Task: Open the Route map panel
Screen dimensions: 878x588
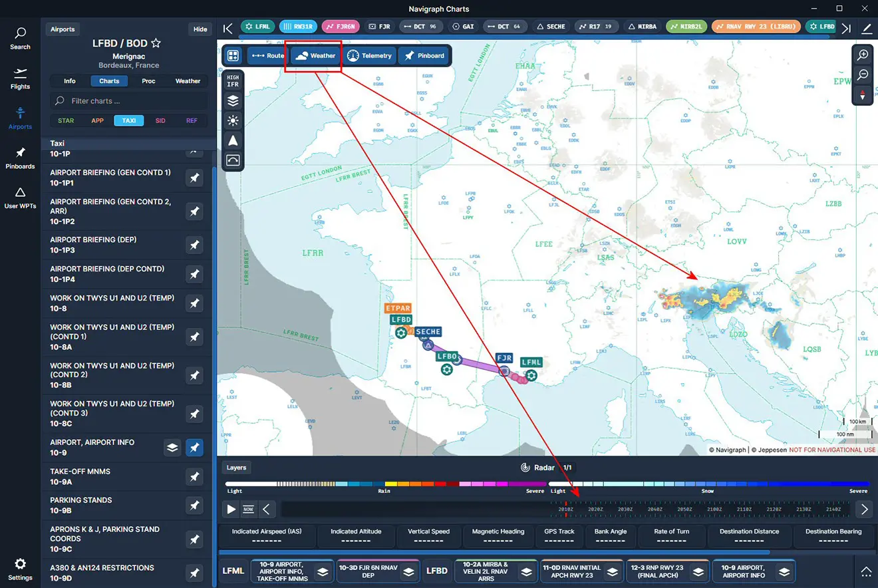Action: click(267, 56)
